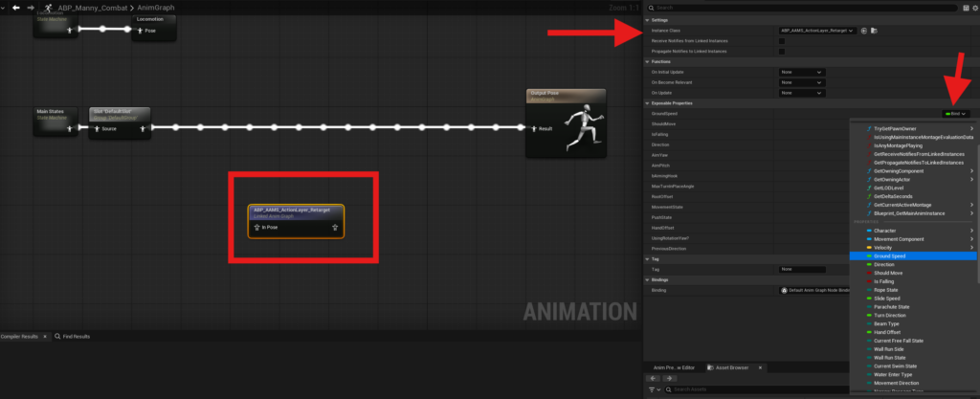This screenshot has height=399, width=980.
Task: Click the forward navigation arrow in graph header
Action: click(x=30, y=8)
